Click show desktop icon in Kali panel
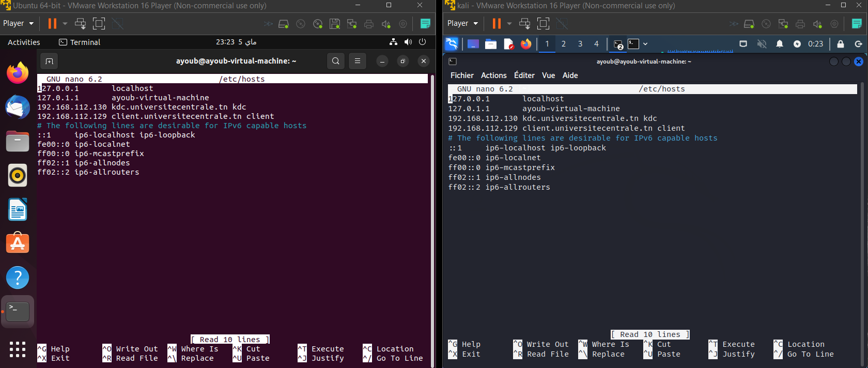868x368 pixels. point(473,44)
